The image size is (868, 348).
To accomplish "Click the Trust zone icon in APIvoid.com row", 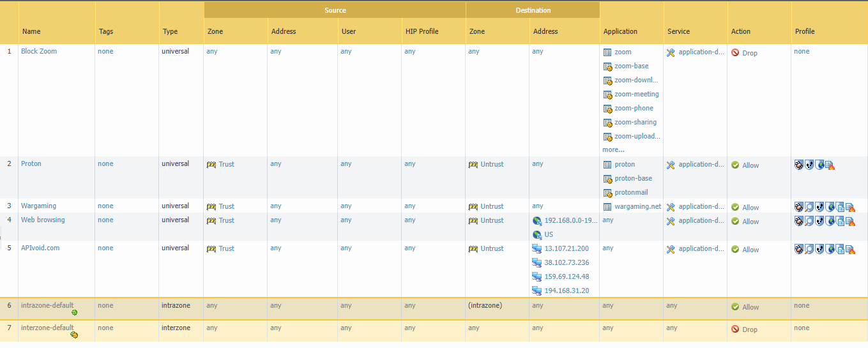I will click(211, 249).
